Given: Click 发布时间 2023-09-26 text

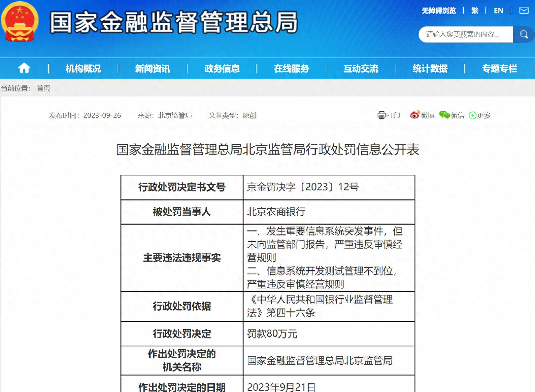Looking at the screenshot, I should tap(85, 115).
